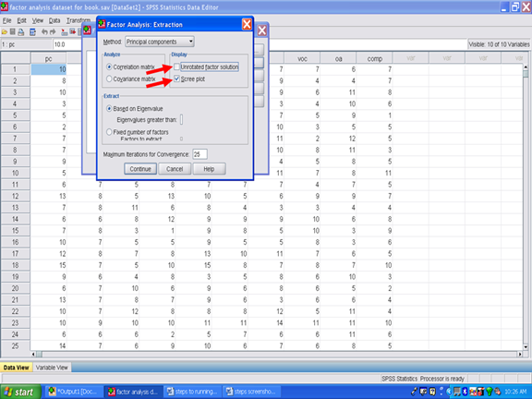The width and height of the screenshot is (532, 399).
Task: Save the dataset with the toolbar disk icon
Action: [13, 32]
